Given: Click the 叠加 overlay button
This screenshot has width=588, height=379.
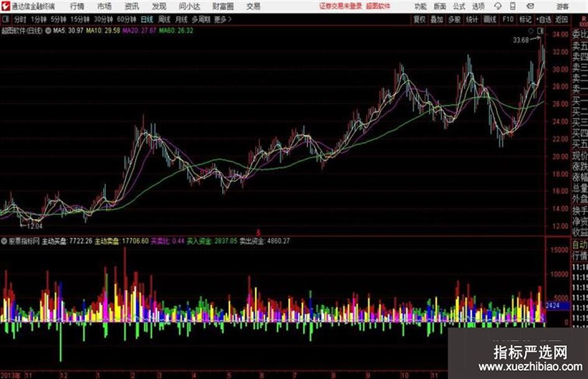Looking at the screenshot, I should tap(437, 19).
